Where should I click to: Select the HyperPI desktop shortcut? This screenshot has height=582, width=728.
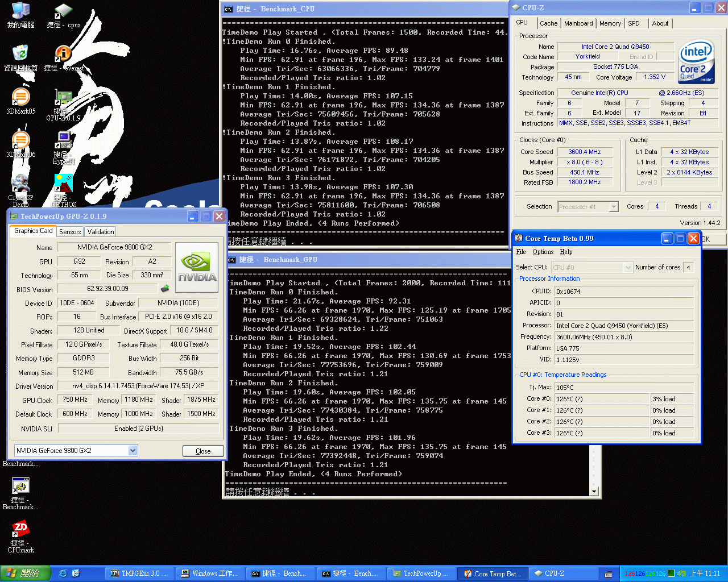[x=63, y=148]
